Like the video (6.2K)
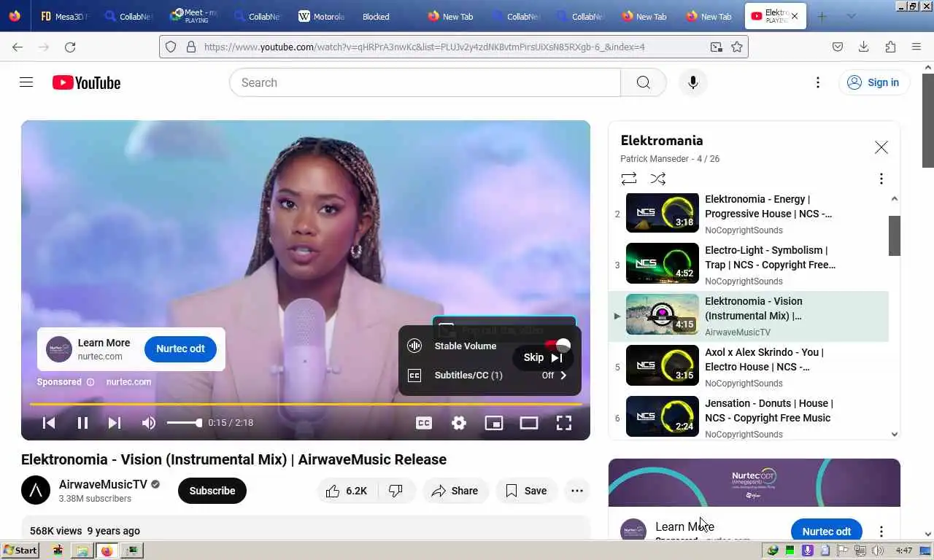The image size is (934, 560). (x=347, y=491)
